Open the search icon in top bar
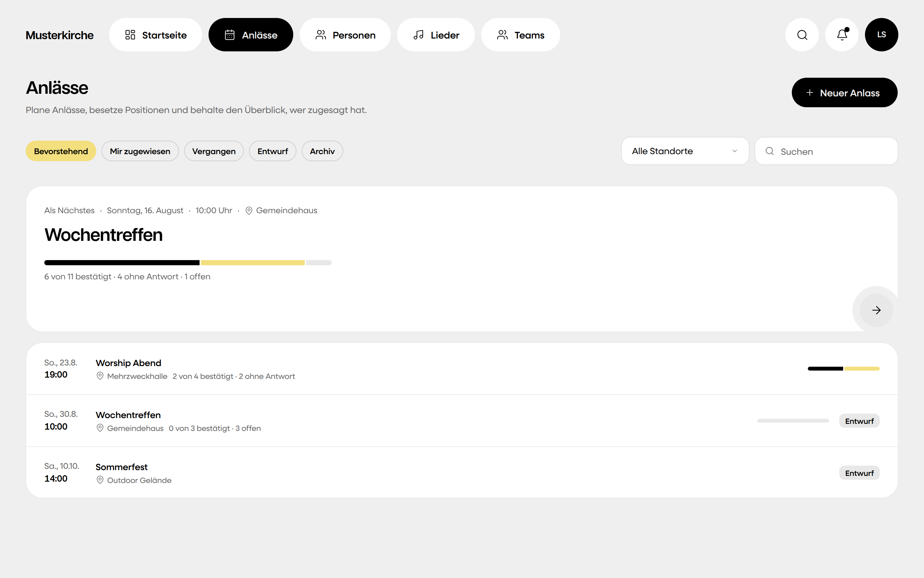Viewport: 924px width, 578px height. pos(802,35)
